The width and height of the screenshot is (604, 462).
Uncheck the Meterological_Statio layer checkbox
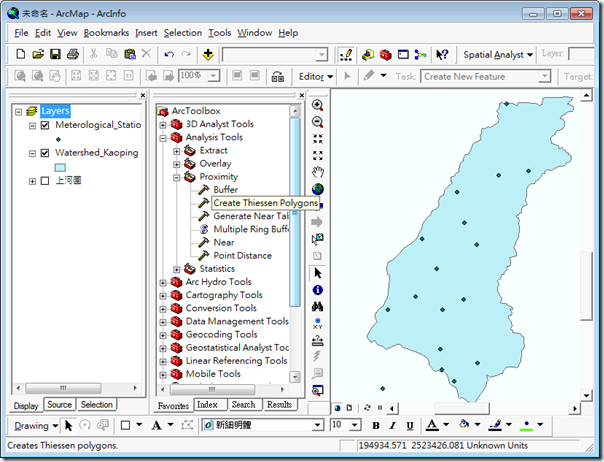coord(45,125)
